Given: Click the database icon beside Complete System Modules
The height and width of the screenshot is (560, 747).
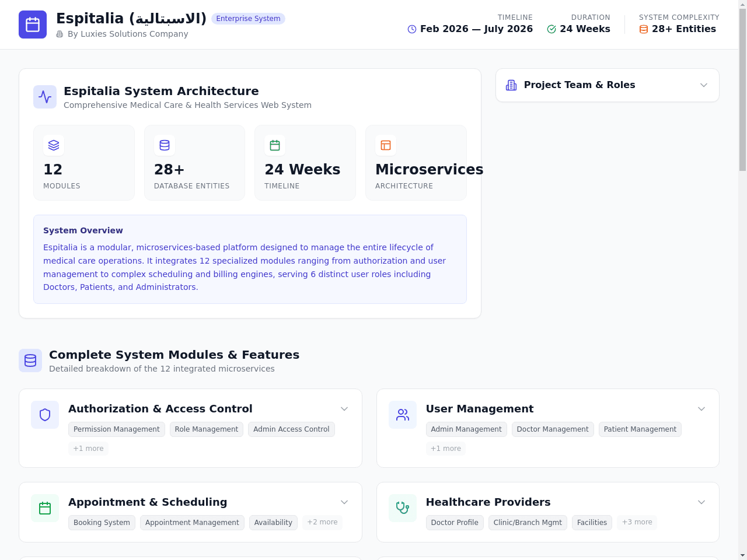Looking at the screenshot, I should 30,360.
